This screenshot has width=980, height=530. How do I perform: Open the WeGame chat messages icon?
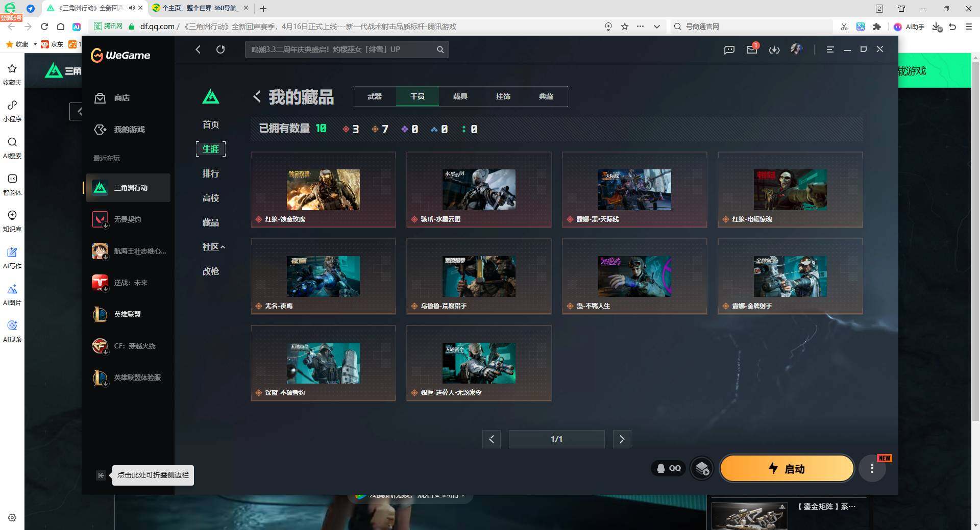[x=729, y=49]
